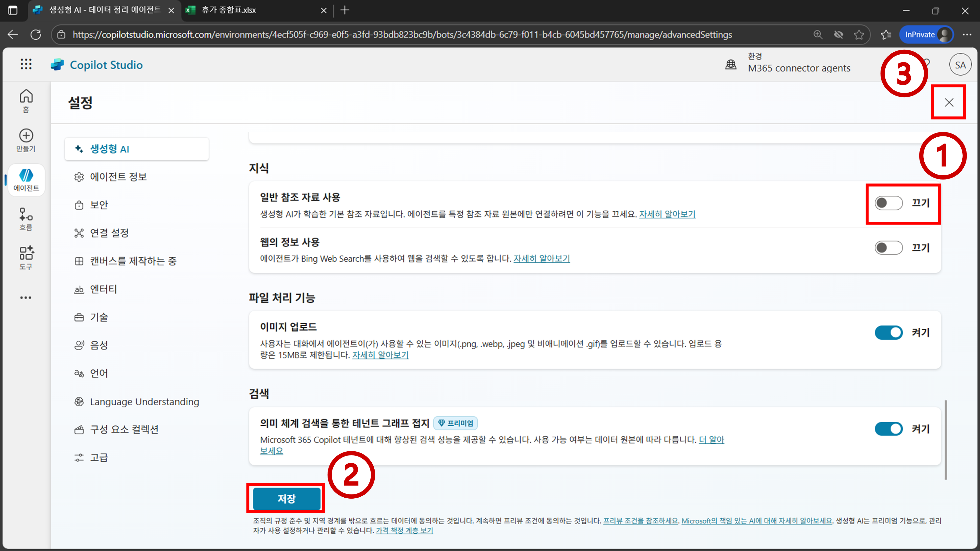Click the environment globe icon
Viewport: 980px width, 551px height.
(x=730, y=64)
